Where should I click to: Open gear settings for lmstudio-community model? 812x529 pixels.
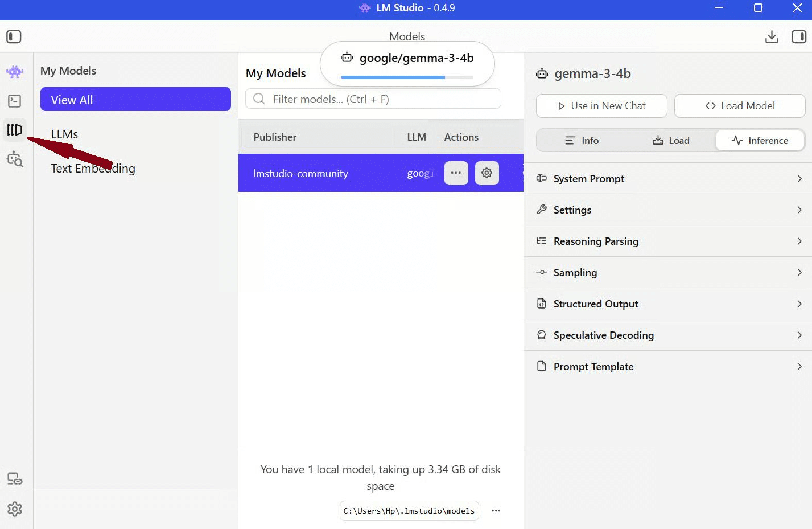pos(487,173)
